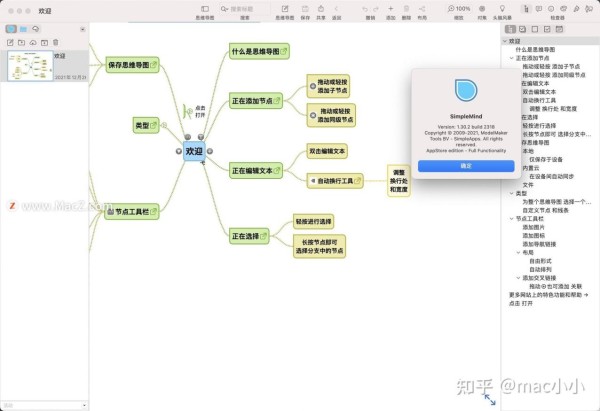This screenshot has width=600, height=411.
Task: Select 添加图片 in outline
Action: [533, 227]
